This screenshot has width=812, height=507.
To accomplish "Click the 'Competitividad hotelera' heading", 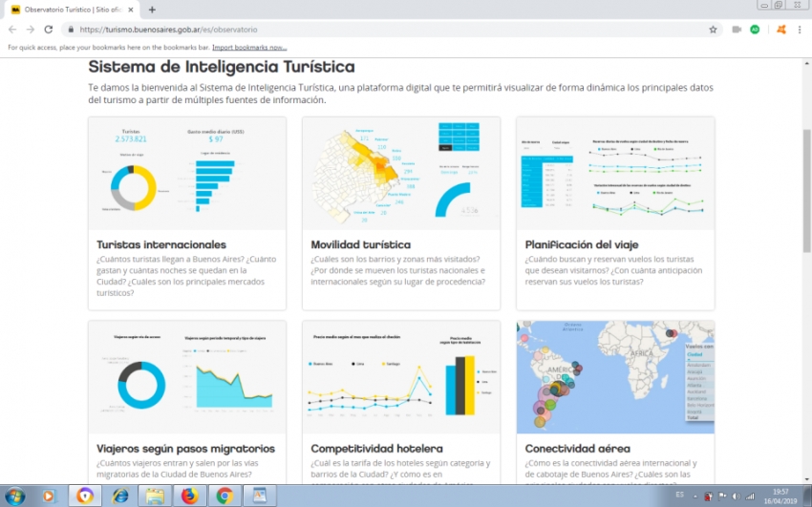I will click(x=376, y=449).
